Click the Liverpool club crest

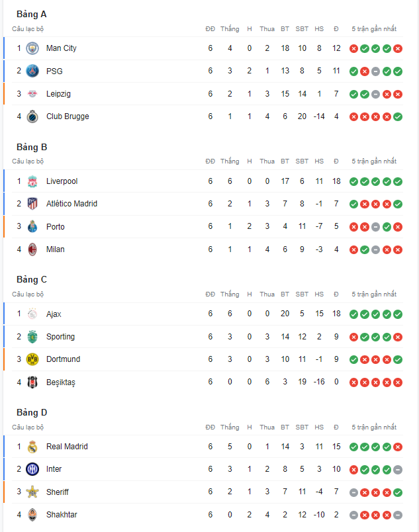click(x=32, y=181)
